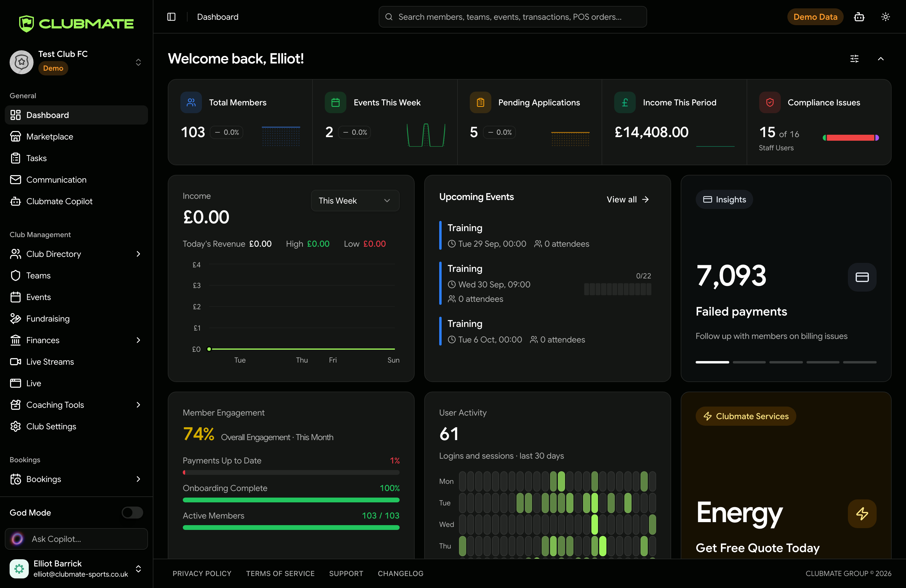This screenshot has width=906, height=588.
Task: Click the Total Members people icon
Action: (x=191, y=102)
